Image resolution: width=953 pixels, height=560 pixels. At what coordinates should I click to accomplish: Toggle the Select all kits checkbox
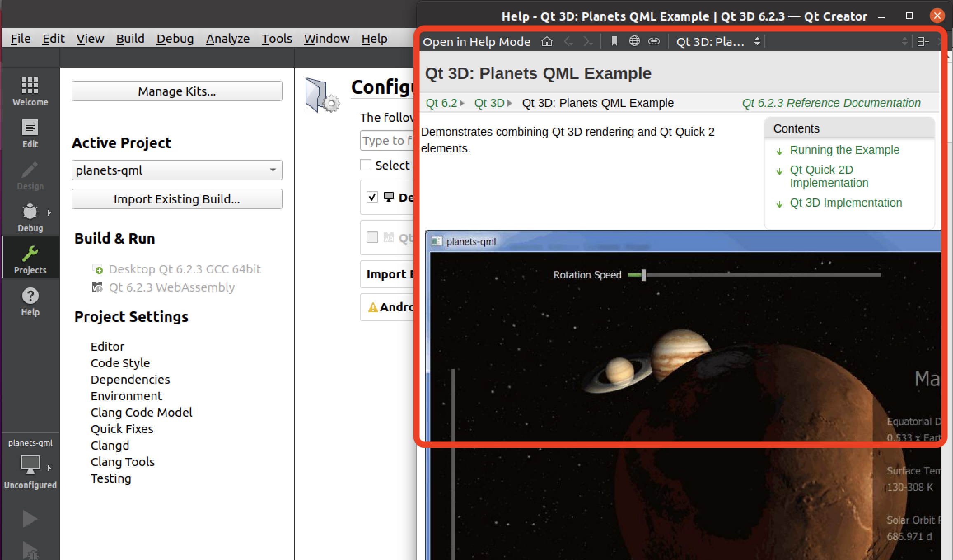coord(366,165)
